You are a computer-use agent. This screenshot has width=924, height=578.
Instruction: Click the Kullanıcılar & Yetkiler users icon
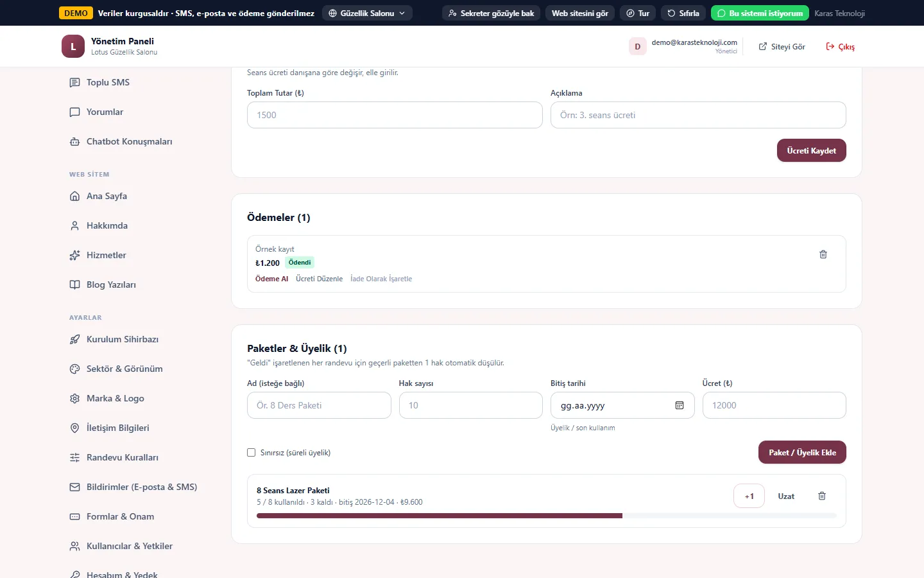point(74,546)
